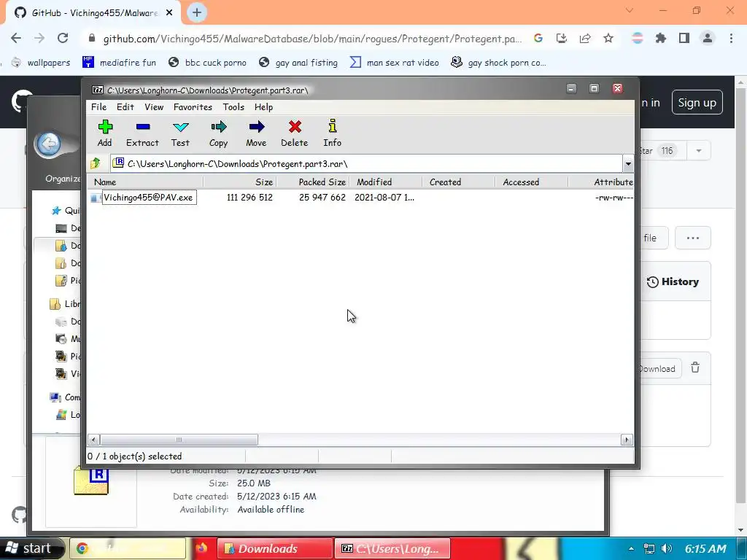Show hidden tray icons arrow
The width and height of the screenshot is (747, 560).
pos(631,549)
